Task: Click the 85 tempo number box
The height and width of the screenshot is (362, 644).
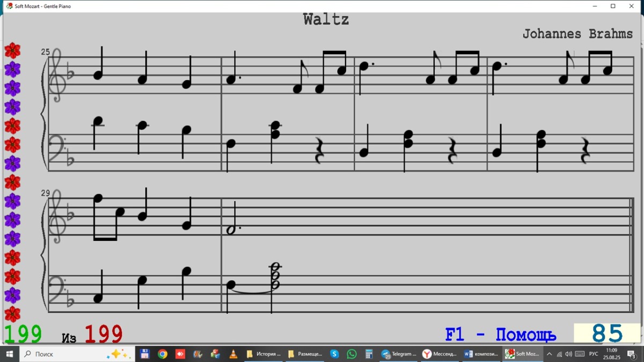Action: [607, 334]
